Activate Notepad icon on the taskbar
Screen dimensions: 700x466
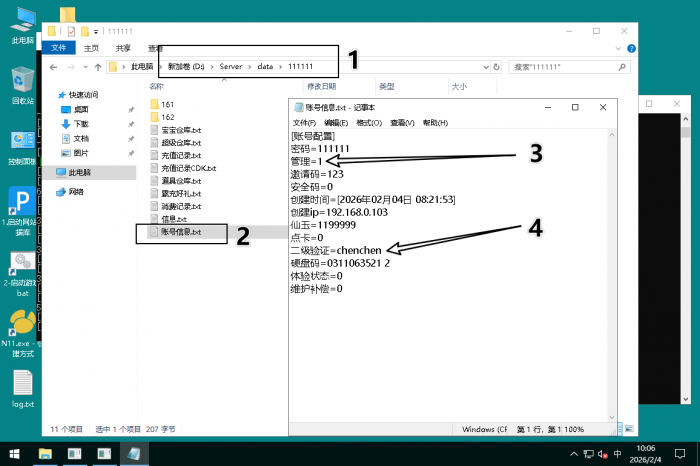134,454
